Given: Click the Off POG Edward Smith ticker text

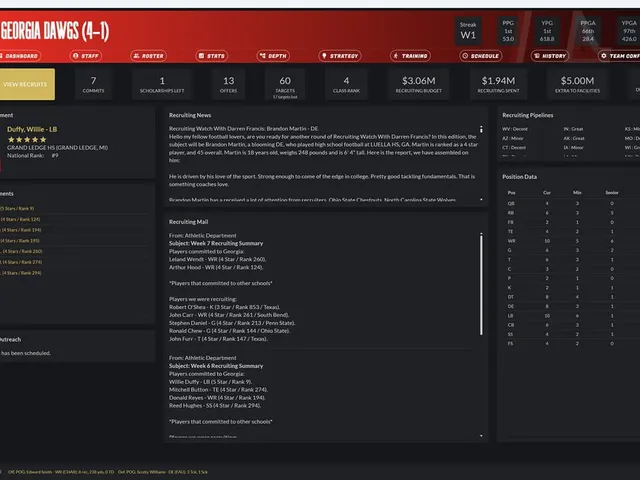Looking at the screenshot, I should (61, 472).
